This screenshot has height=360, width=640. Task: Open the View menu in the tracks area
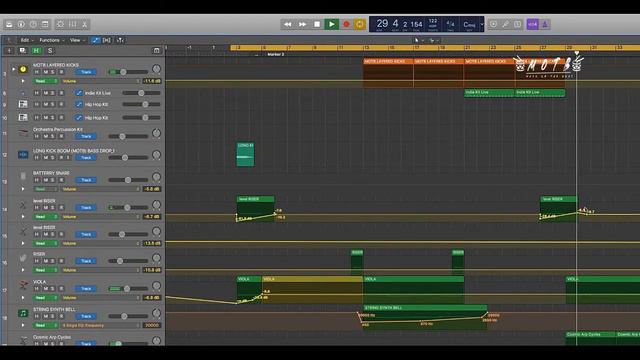(77, 40)
